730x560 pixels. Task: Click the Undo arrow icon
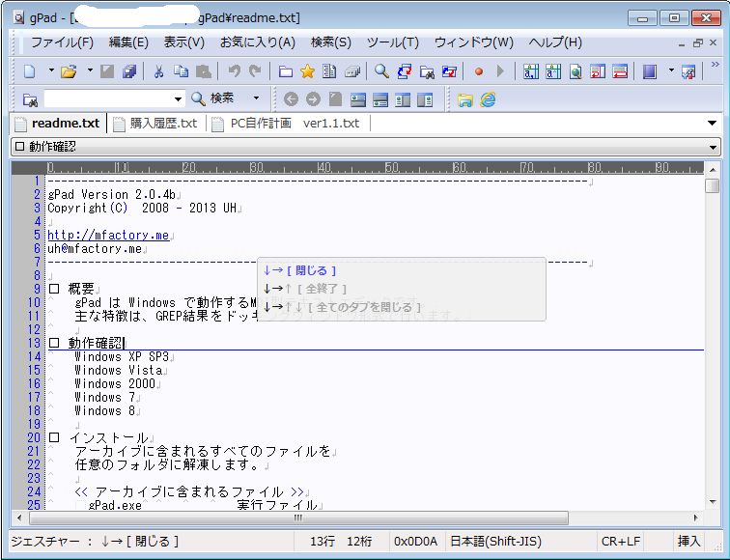234,71
